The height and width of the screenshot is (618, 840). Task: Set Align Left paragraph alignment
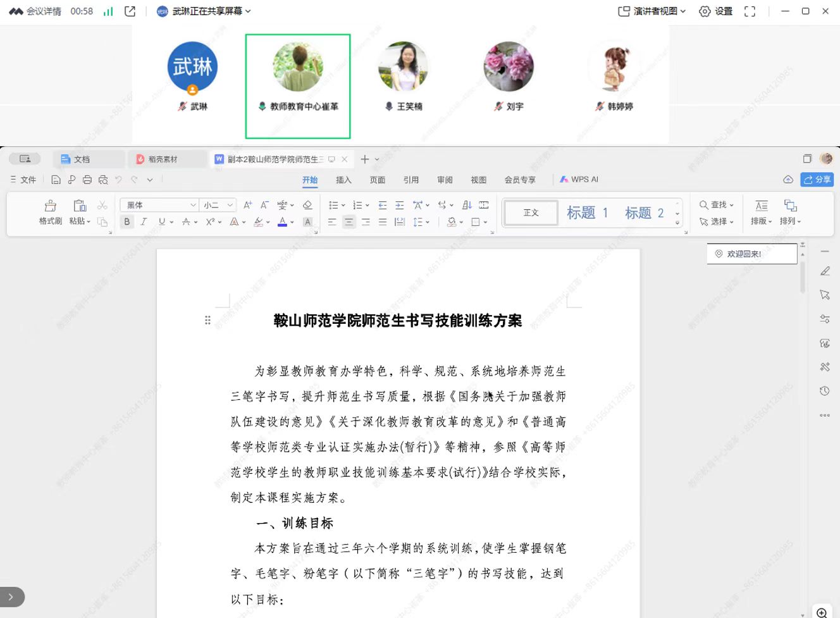(332, 222)
